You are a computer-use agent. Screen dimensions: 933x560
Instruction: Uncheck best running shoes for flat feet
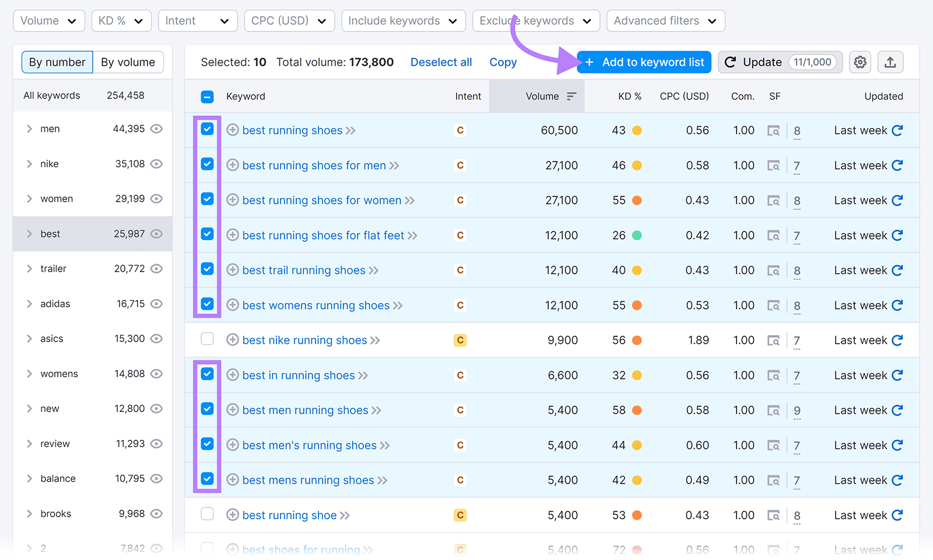coord(207,234)
